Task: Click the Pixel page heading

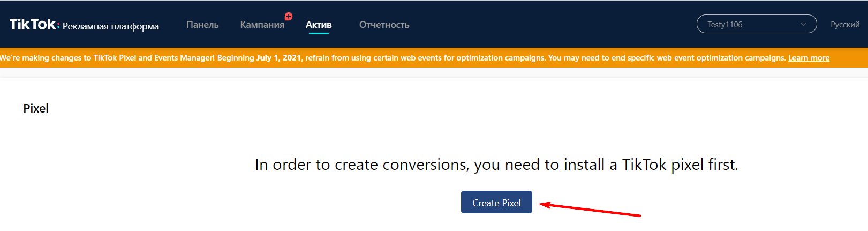Action: (36, 108)
